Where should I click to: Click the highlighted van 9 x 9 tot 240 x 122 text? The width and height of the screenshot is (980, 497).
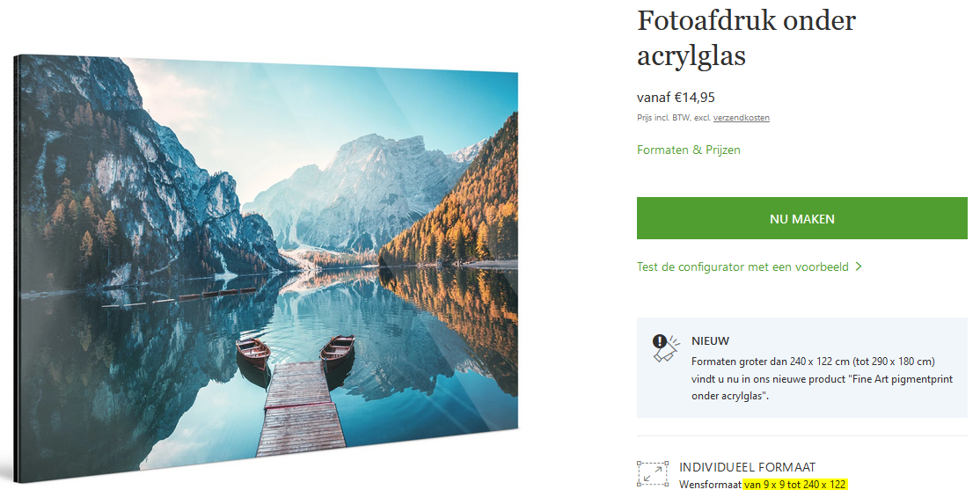click(795, 485)
